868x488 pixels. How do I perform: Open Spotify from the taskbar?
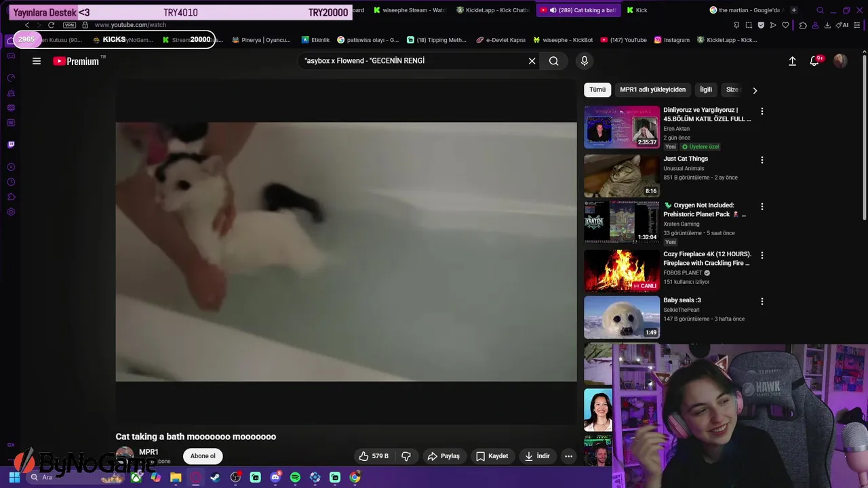pyautogui.click(x=295, y=478)
